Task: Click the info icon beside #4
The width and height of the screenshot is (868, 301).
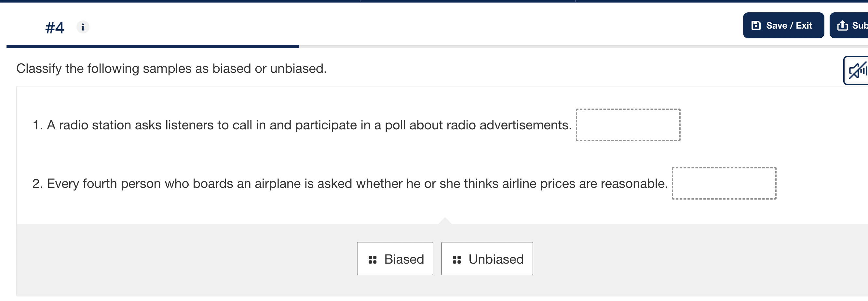Action: coord(83,27)
